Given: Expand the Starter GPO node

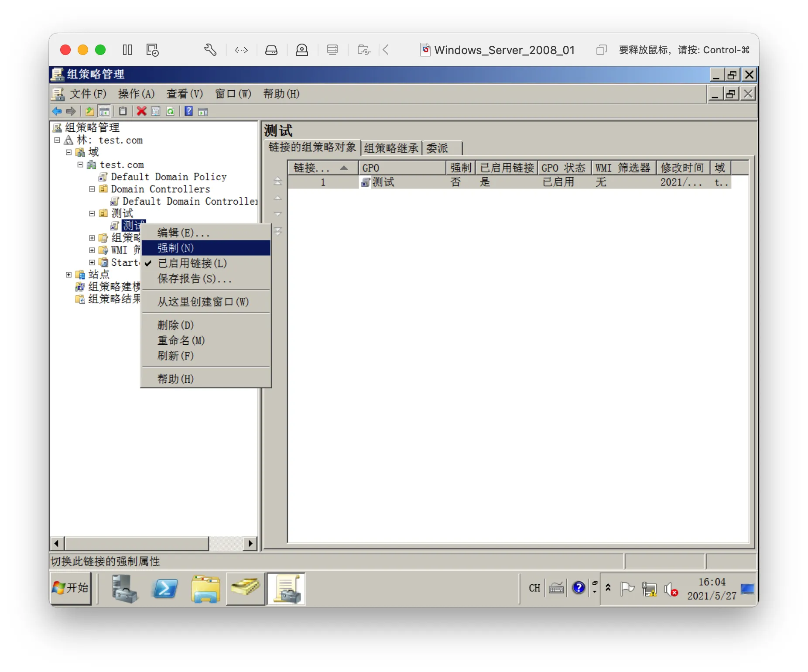Looking at the screenshot, I should 92,262.
